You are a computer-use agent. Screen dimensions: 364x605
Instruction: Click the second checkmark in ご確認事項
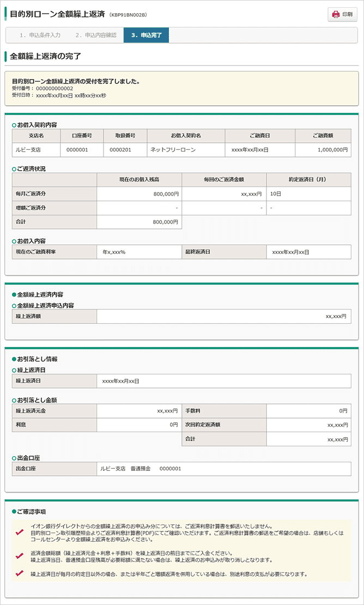click(x=19, y=556)
